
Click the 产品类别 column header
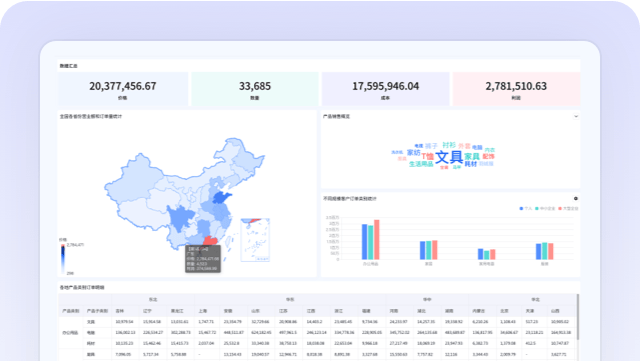coord(70,311)
